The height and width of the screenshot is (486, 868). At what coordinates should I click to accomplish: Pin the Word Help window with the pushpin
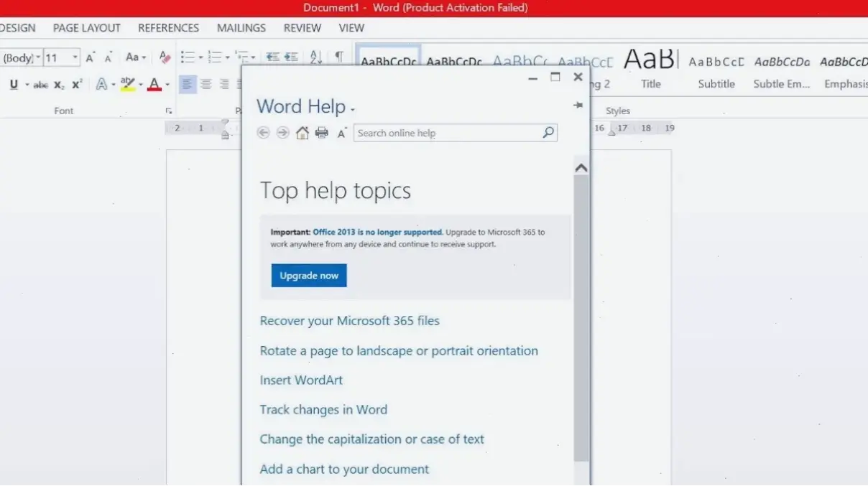pos(578,106)
